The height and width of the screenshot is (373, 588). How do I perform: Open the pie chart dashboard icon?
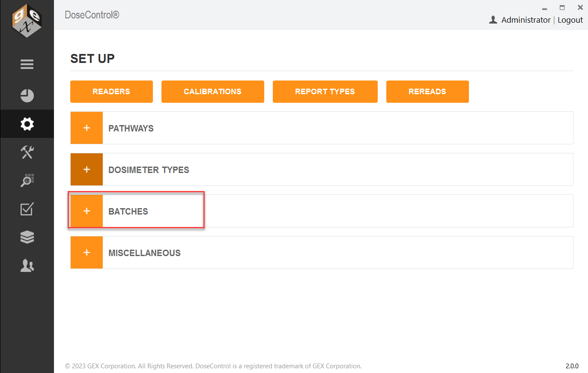pos(27,95)
